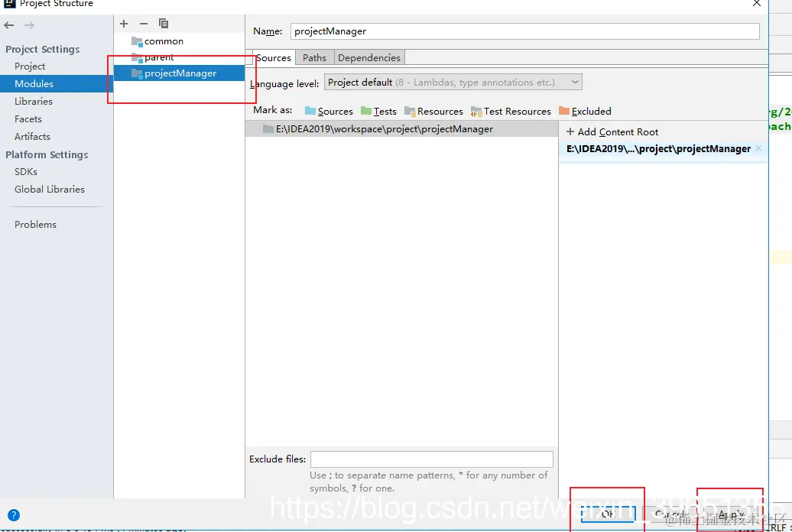Mark folder as Test Resources
792x532 pixels.
(511, 111)
